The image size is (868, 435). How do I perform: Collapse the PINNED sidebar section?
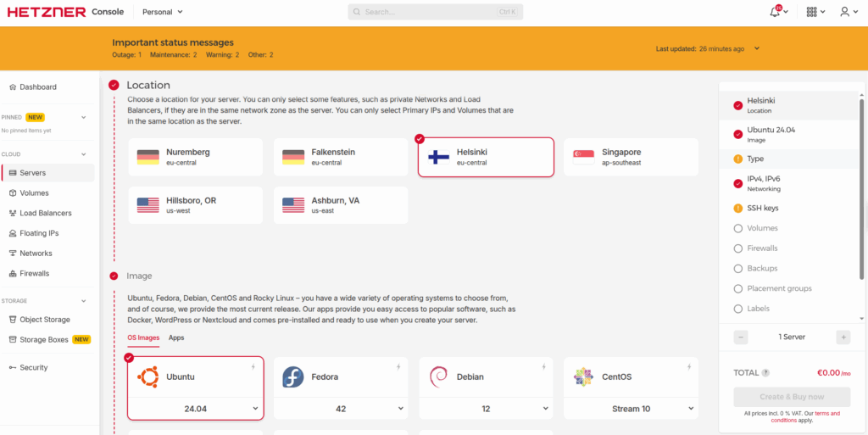click(84, 117)
